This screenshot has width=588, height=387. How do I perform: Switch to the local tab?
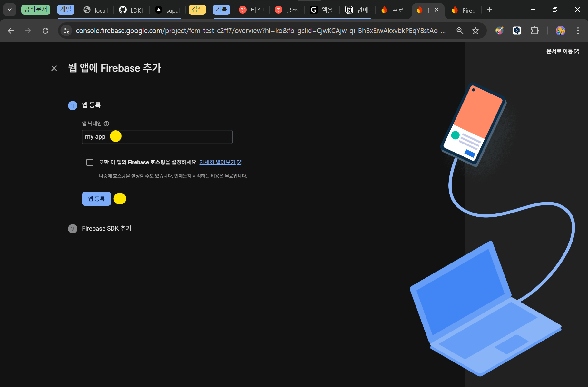(96, 10)
